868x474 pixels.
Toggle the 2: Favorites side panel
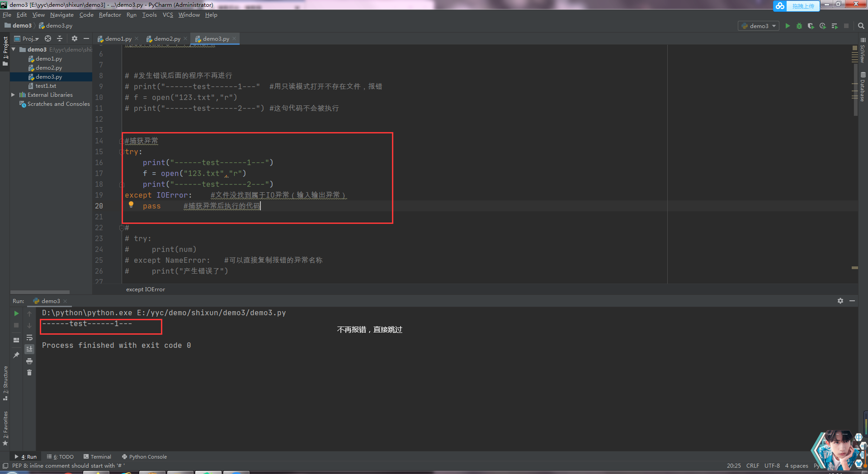click(x=5, y=428)
